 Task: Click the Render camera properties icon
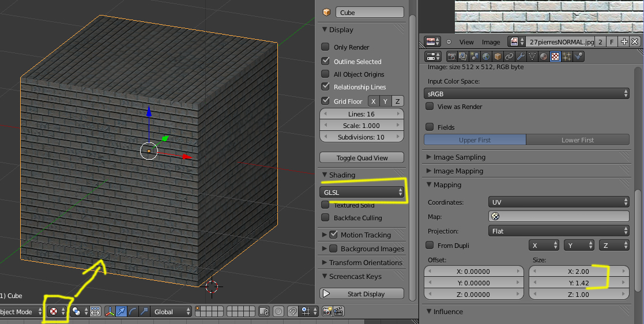(x=451, y=56)
